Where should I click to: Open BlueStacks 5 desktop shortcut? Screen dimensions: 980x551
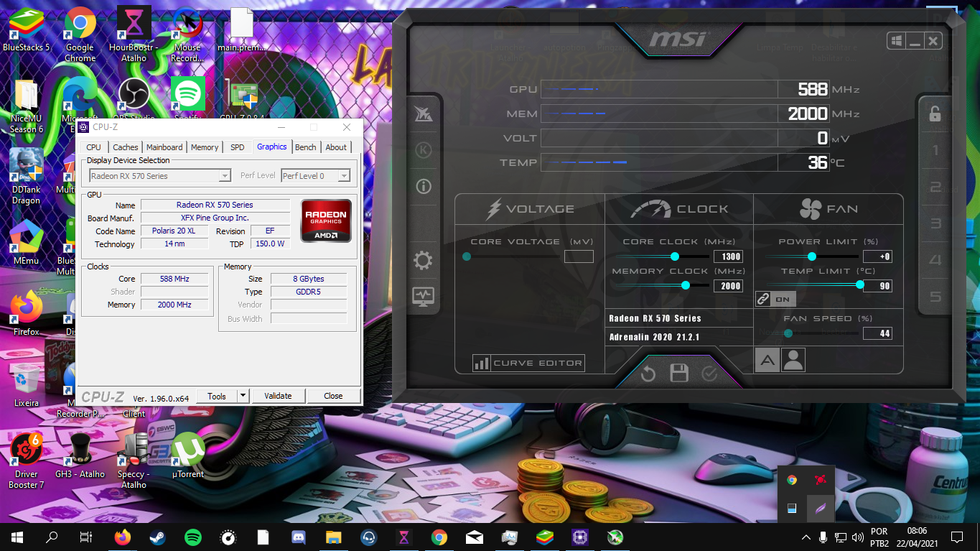coord(27,31)
